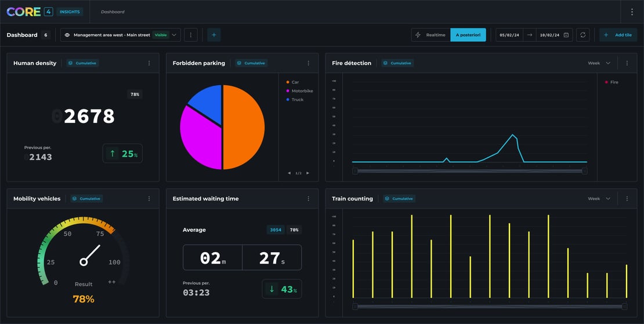The height and width of the screenshot is (324, 644).
Task: Open Mobility vehicles tile options menu
Action: [149, 198]
